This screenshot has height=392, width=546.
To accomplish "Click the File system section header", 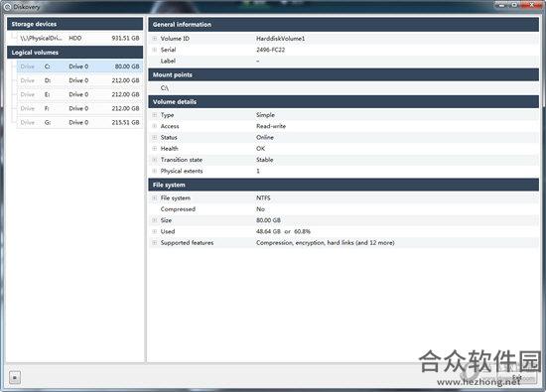I will coord(343,185).
